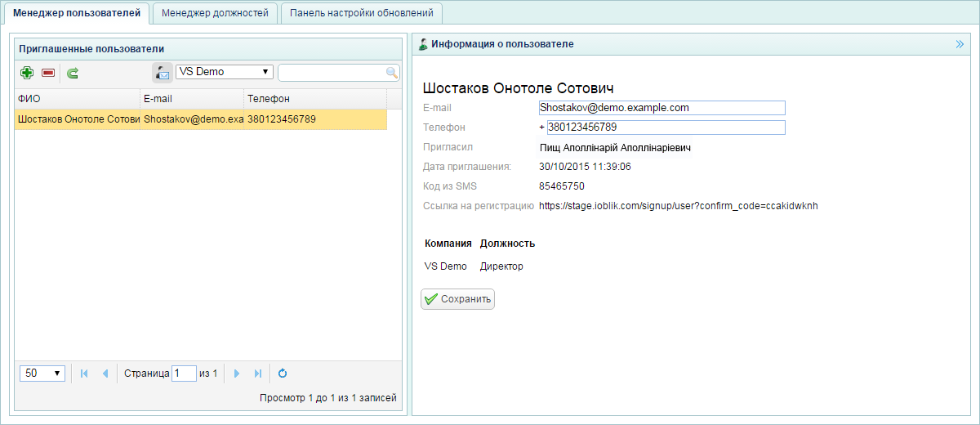Click Shostakov@demo.exa cell in grid

coord(193,119)
